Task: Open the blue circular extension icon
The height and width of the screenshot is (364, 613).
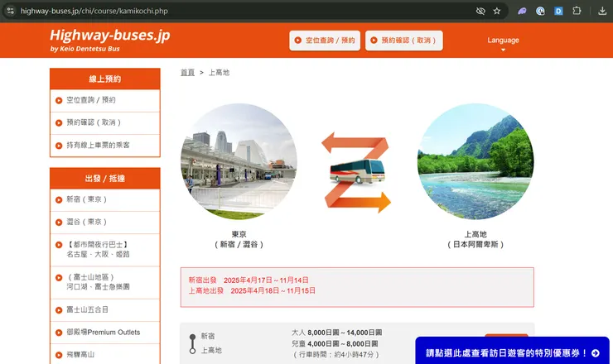Action: (540, 11)
